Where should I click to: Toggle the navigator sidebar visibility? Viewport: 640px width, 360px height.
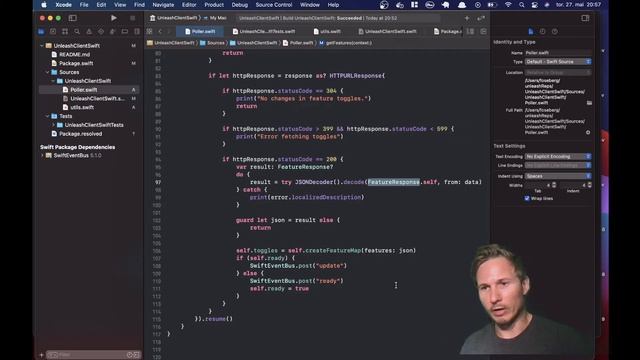[x=73, y=18]
